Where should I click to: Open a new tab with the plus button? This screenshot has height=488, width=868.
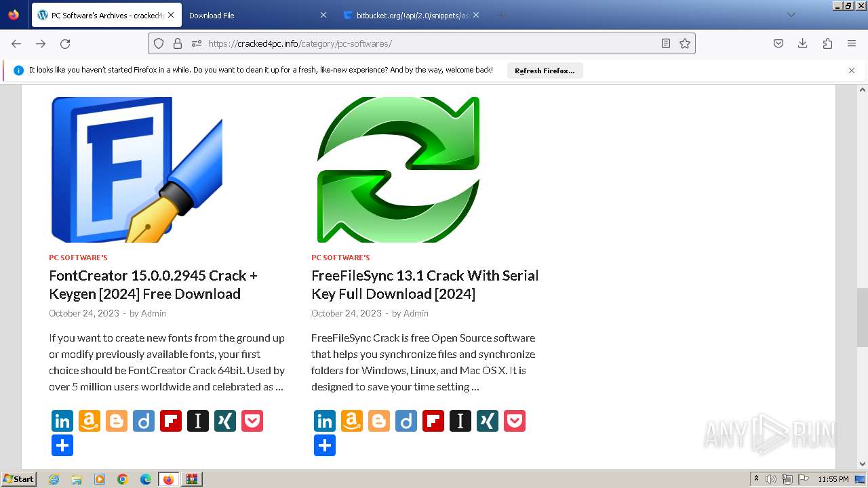click(501, 15)
